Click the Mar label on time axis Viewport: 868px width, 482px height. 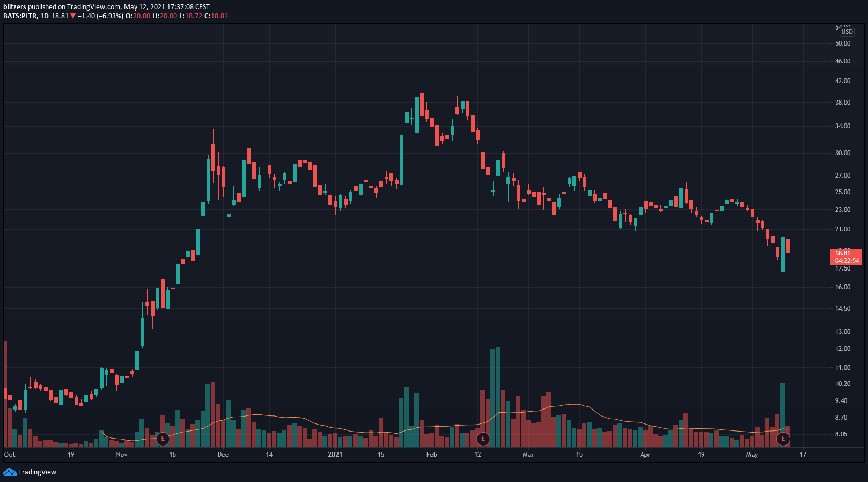coord(528,455)
